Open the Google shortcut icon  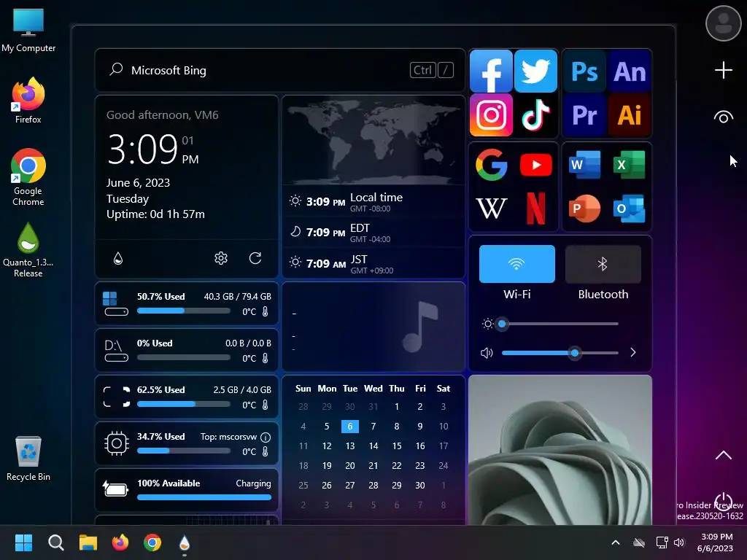click(x=491, y=165)
